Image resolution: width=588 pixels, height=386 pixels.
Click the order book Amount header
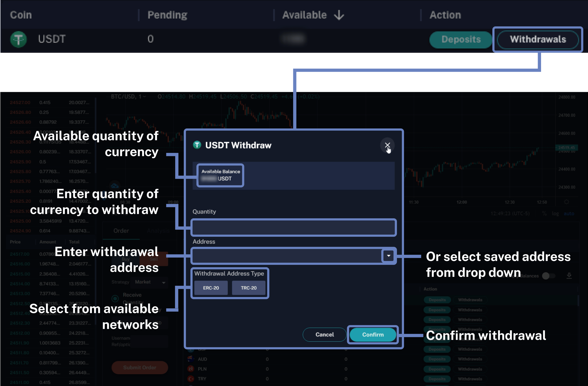coord(47,242)
